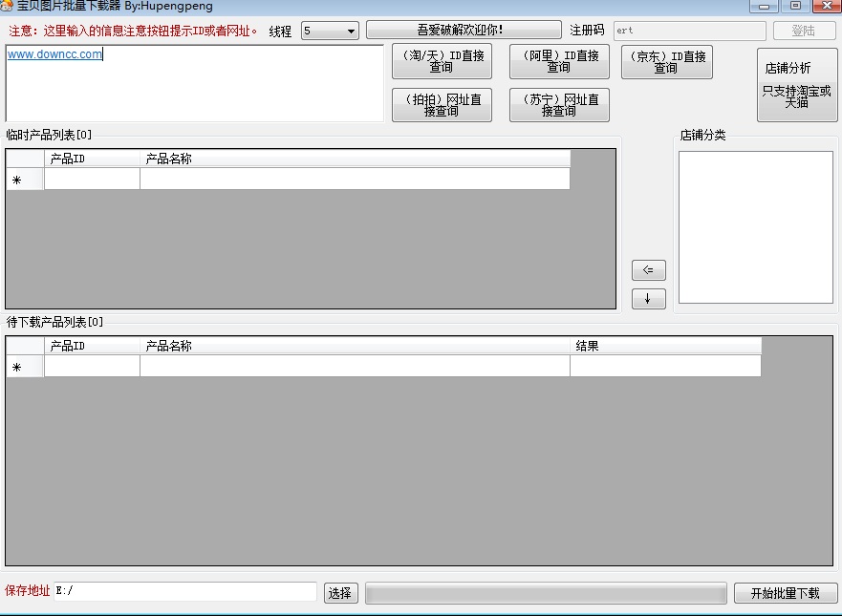This screenshot has width=842, height=616.
Task: Click the (淘/天) ID直接查询 button
Action: 442,62
